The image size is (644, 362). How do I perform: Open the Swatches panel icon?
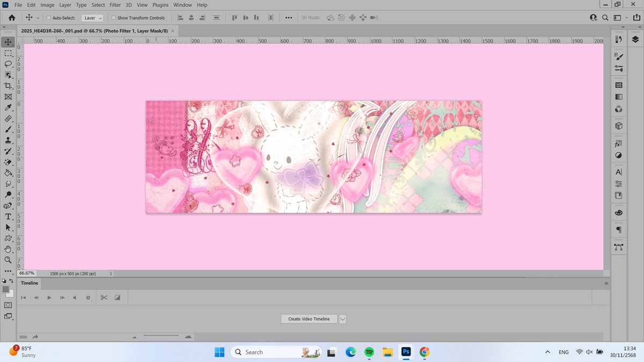pos(618,85)
